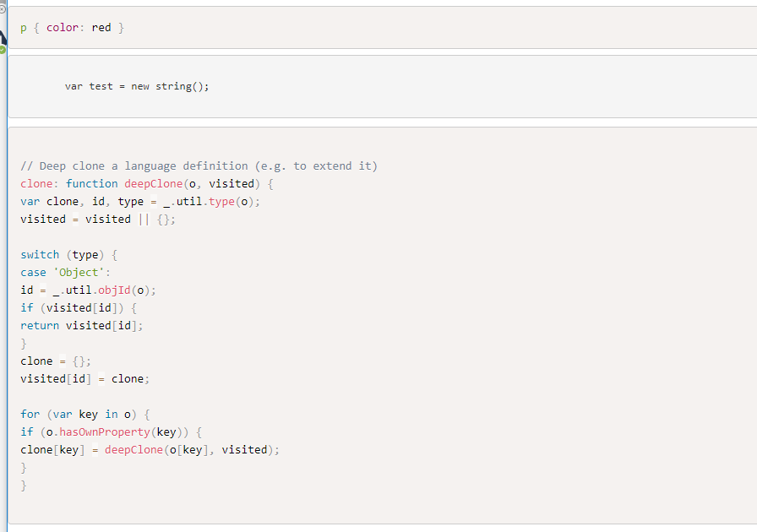Click the line 'for (var key in o) {'
The height and width of the screenshot is (532, 757).
[85, 415]
